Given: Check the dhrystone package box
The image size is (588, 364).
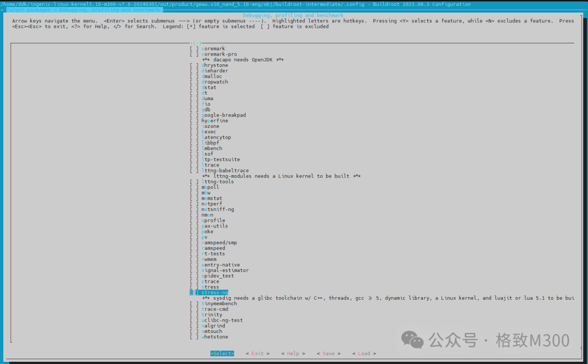Looking at the screenshot, I should pyautogui.click(x=194, y=65).
